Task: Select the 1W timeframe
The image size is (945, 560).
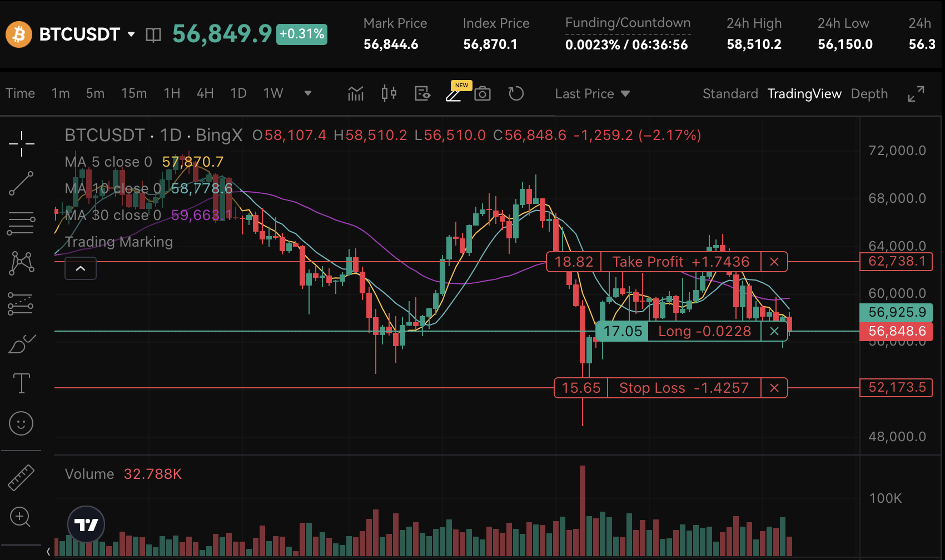Action: pyautogui.click(x=273, y=93)
